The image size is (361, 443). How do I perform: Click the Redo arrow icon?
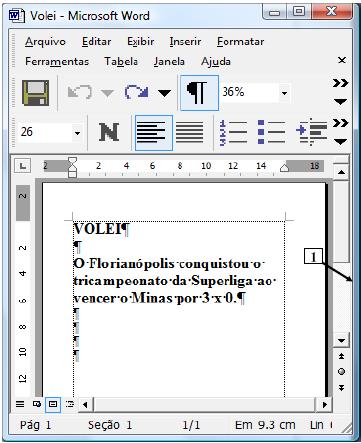coord(137,92)
